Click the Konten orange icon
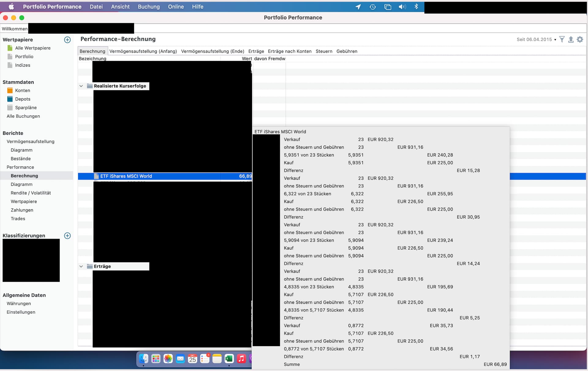Image resolution: width=588 pixels, height=371 pixels. pos(10,90)
